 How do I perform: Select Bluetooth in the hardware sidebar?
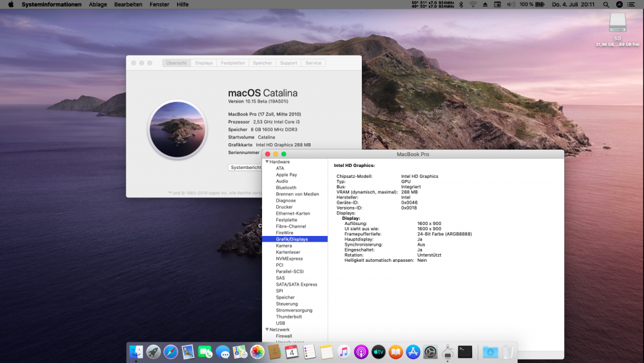pos(286,188)
